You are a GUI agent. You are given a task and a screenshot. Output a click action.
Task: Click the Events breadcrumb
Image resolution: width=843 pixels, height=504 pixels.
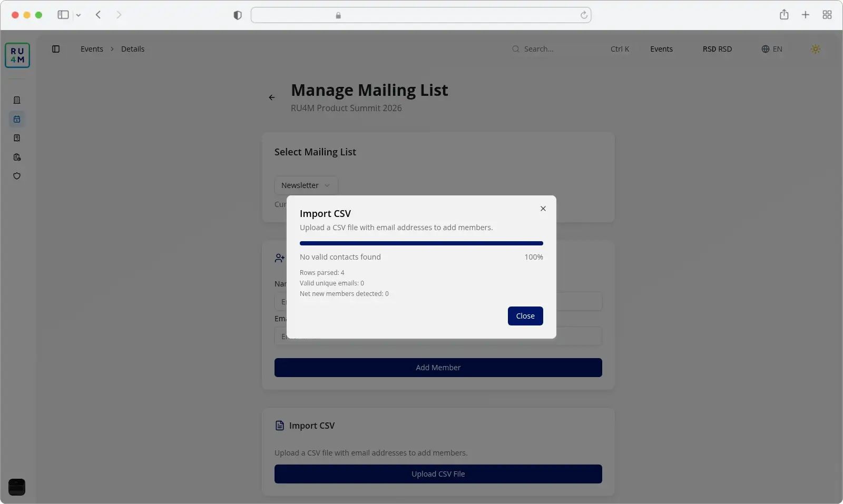point(92,49)
